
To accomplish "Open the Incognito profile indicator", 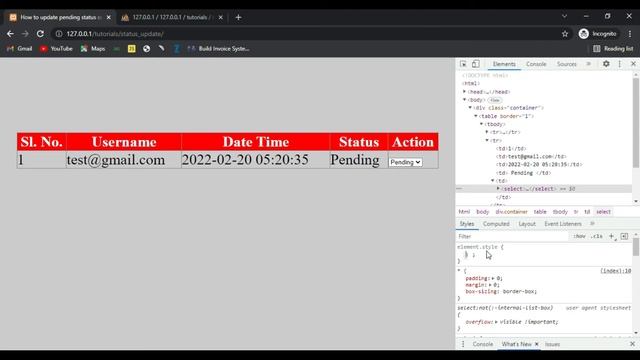I will click(598, 34).
